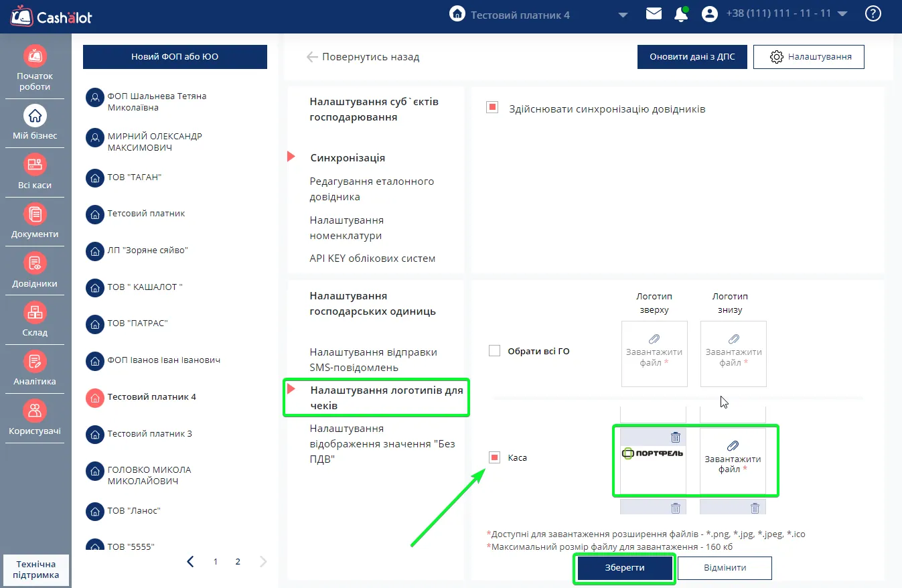Select Тестовий платник 3 in list

click(x=150, y=434)
